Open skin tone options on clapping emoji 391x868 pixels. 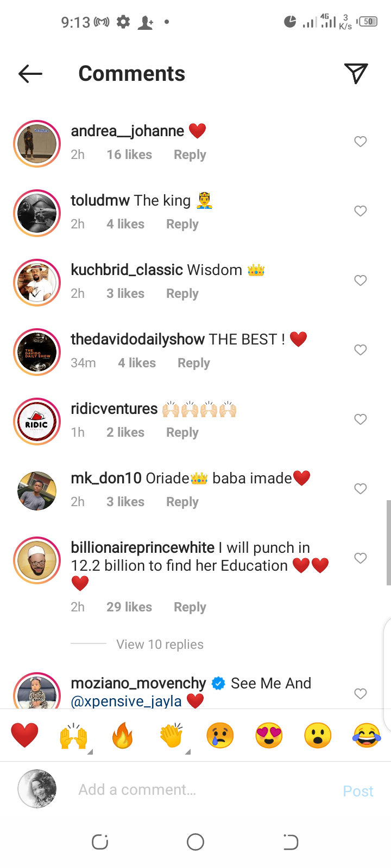188,751
